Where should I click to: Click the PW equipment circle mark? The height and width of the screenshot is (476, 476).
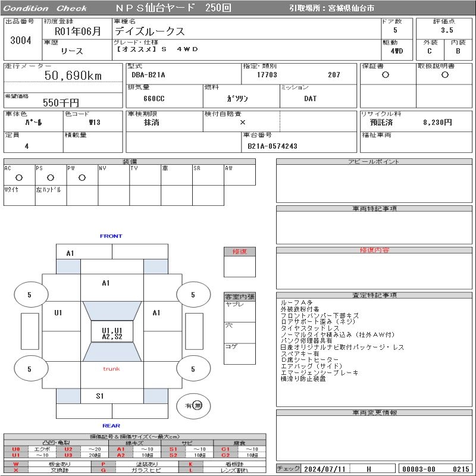tap(82, 178)
